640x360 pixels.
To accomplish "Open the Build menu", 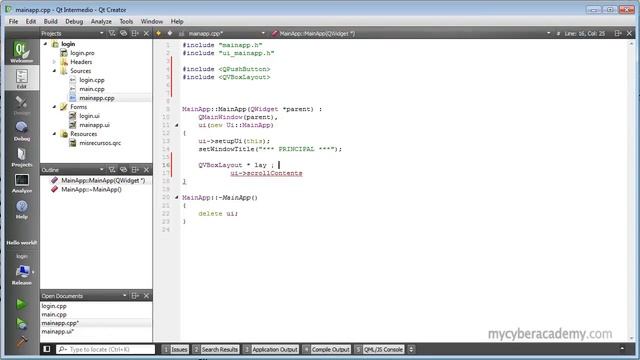I will click(x=51, y=21).
